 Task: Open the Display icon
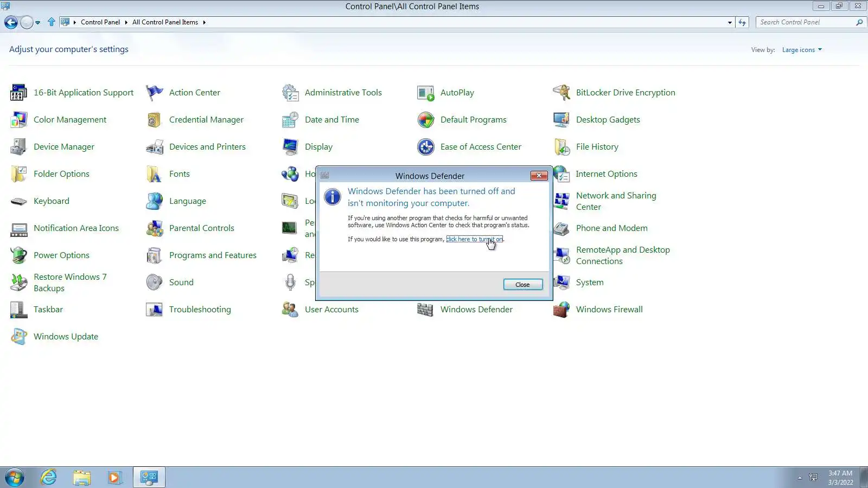[x=290, y=147]
